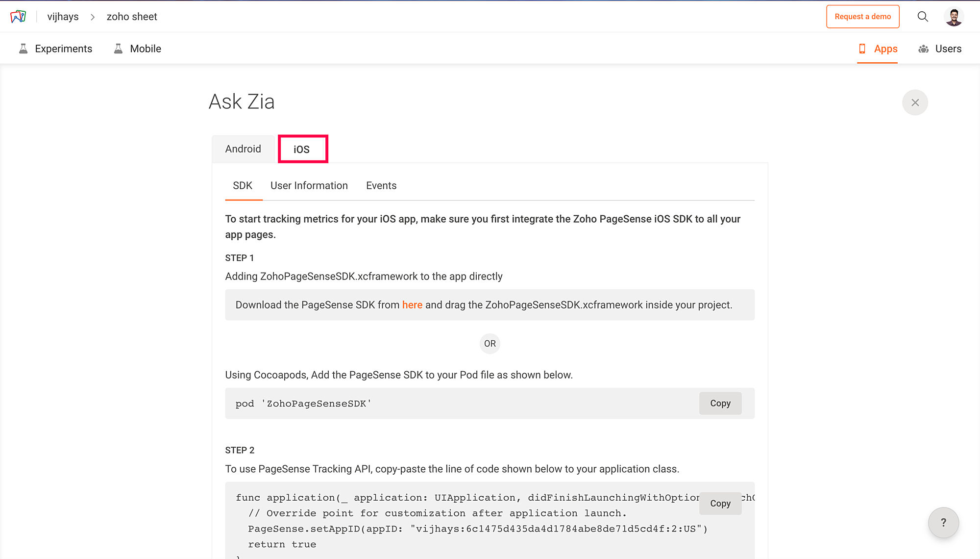Click the vijhays breadcrumb
The image size is (980, 559).
point(63,17)
